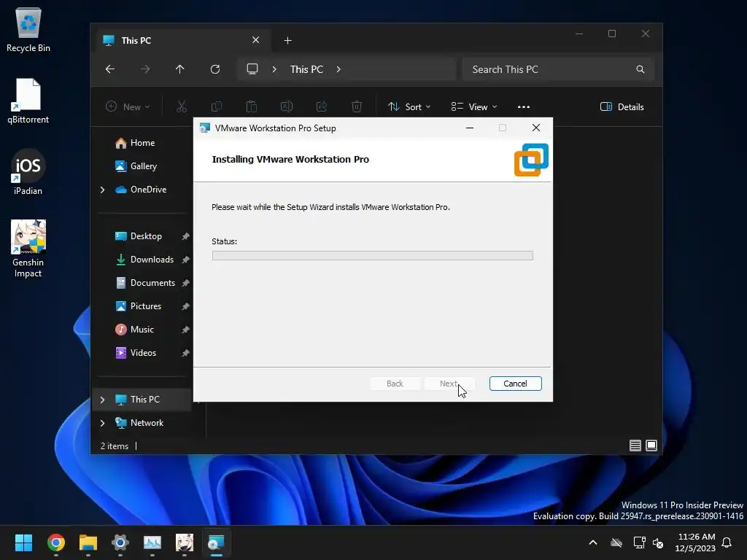Open the Recycle Bin desktop icon
This screenshot has height=560, width=747.
[x=28, y=29]
